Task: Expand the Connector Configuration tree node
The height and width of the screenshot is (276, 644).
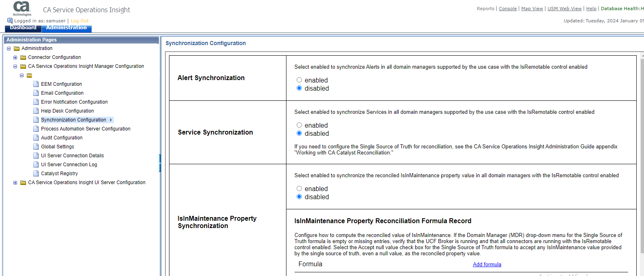Action: click(15, 57)
